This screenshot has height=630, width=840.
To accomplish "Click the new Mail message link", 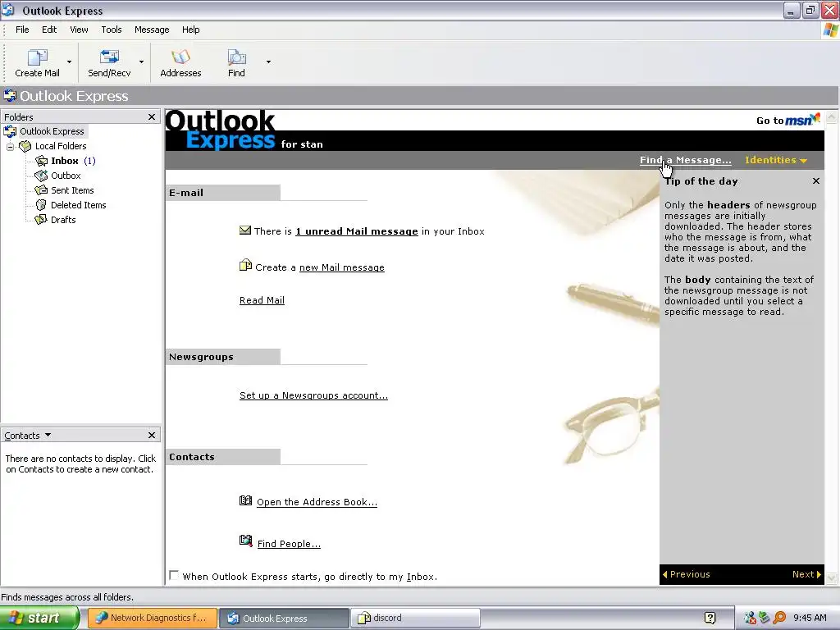I will tap(342, 267).
